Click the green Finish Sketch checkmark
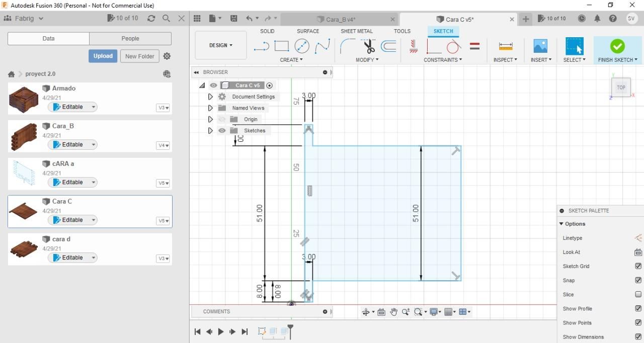This screenshot has width=644, height=343. [x=617, y=46]
